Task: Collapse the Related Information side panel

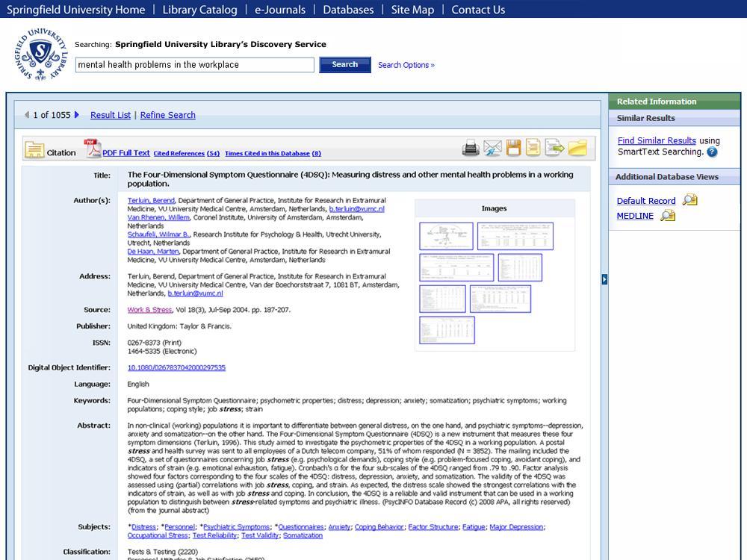Action: tap(604, 279)
